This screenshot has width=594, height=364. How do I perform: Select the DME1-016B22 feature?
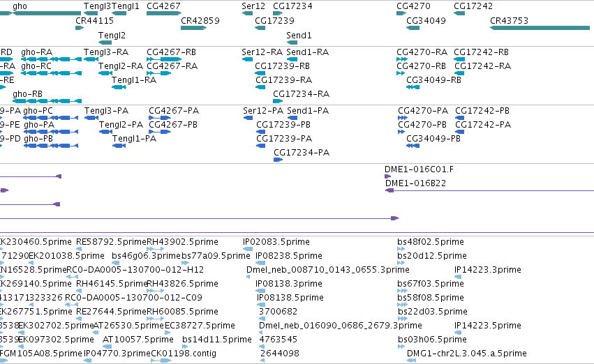(x=415, y=183)
